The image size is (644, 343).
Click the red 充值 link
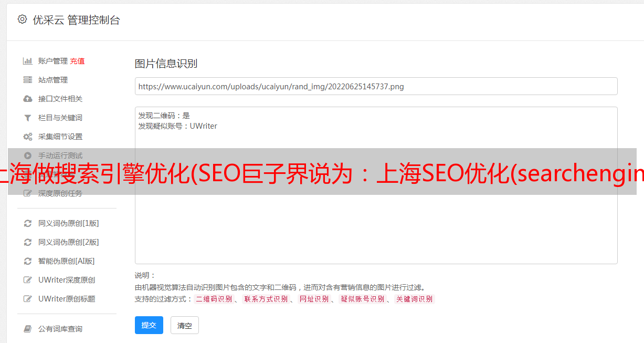tap(77, 61)
